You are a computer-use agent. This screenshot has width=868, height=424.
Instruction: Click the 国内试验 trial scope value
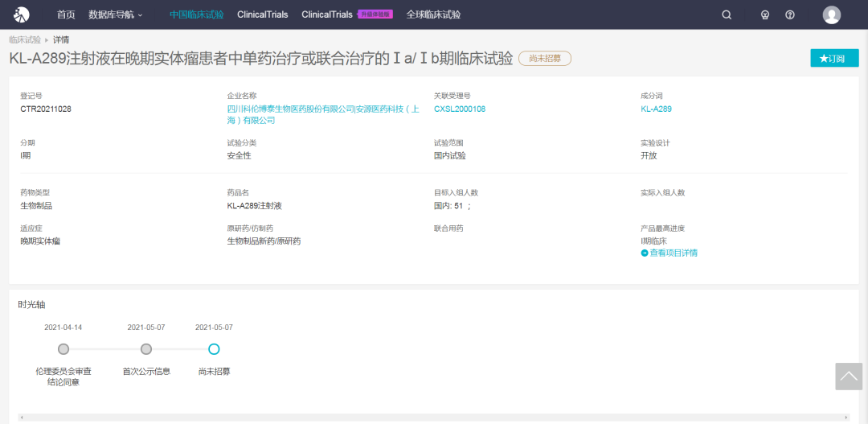tap(450, 156)
